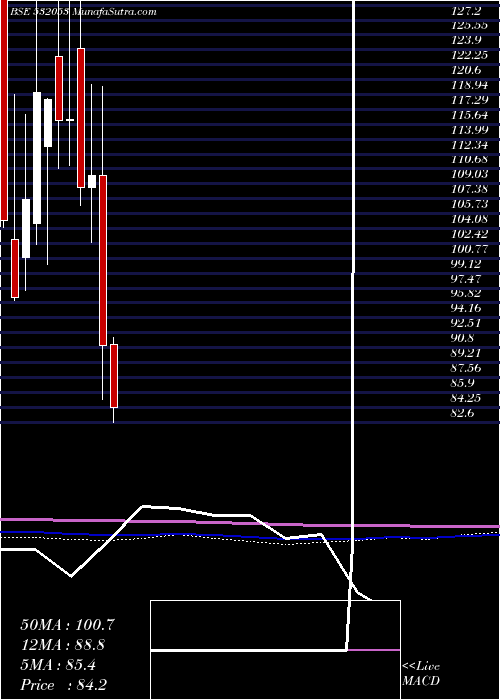
Task: Select the short red candlestick near 97.47
Action: (15, 268)
